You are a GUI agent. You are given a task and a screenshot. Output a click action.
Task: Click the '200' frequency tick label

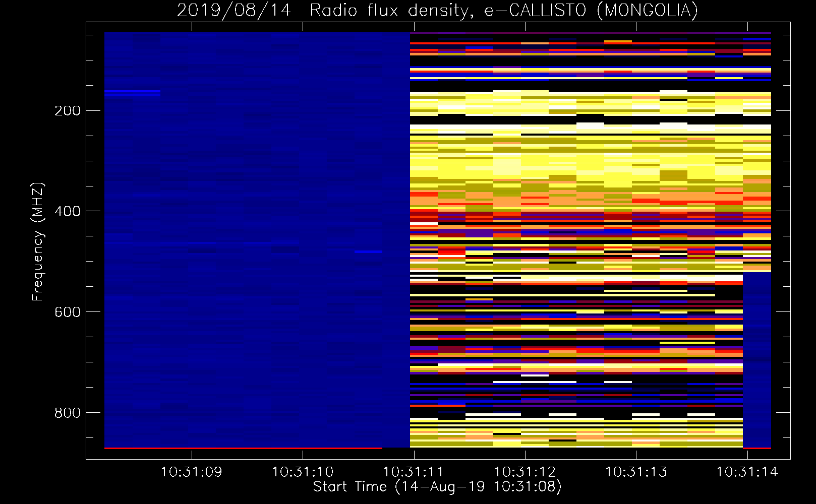[x=68, y=111]
